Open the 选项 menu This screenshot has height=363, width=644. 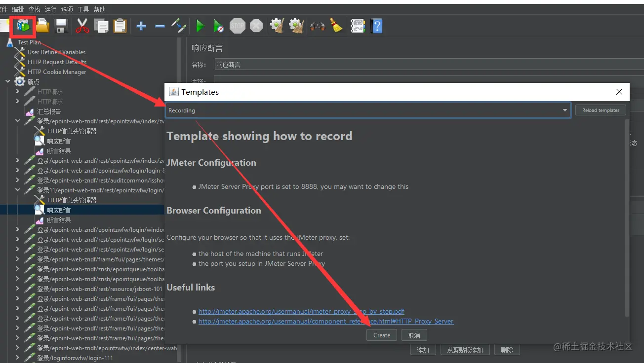click(67, 9)
